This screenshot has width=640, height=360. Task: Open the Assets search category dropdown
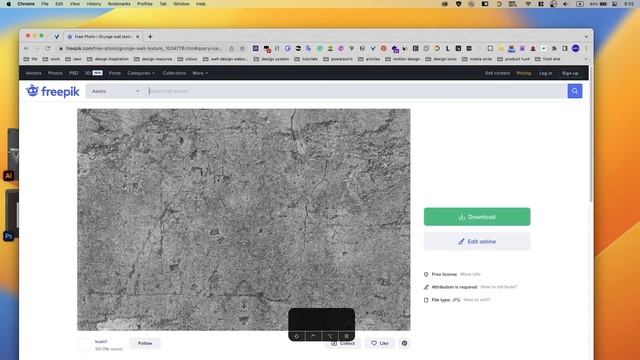116,91
